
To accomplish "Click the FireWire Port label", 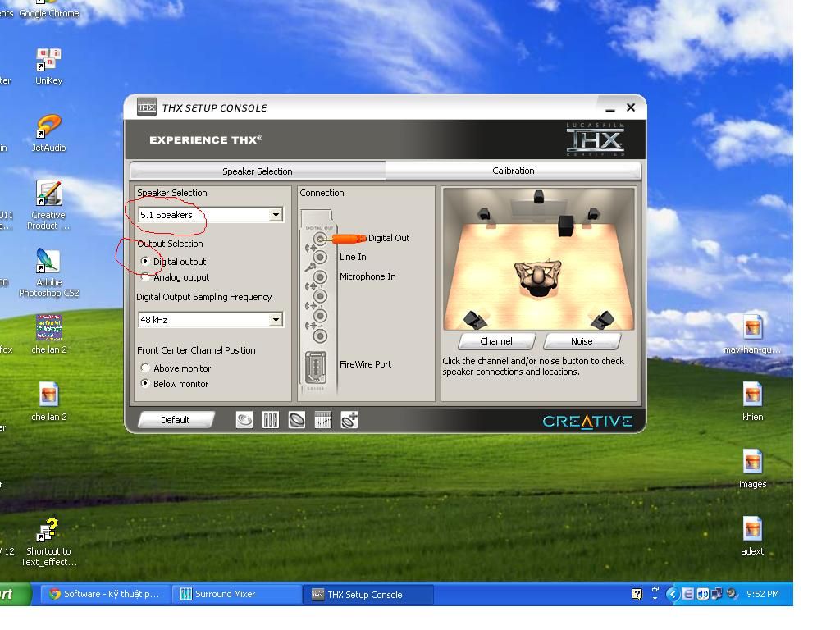I will tap(365, 363).
